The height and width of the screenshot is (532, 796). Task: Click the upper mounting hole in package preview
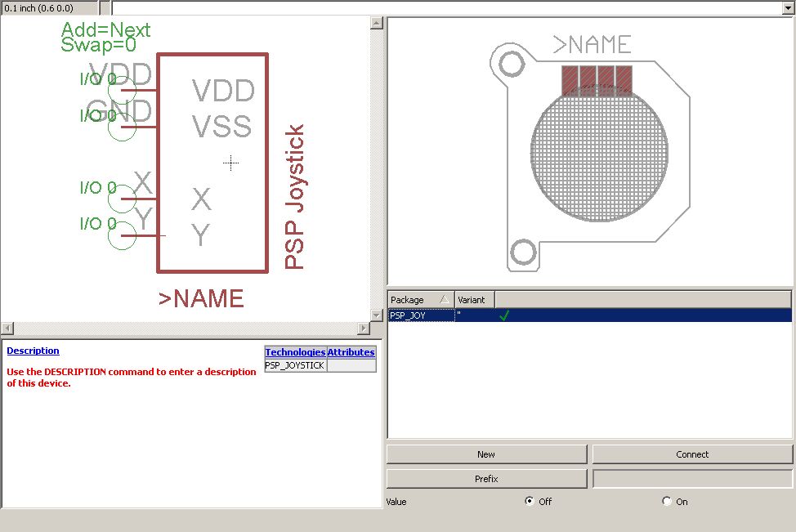(x=512, y=64)
